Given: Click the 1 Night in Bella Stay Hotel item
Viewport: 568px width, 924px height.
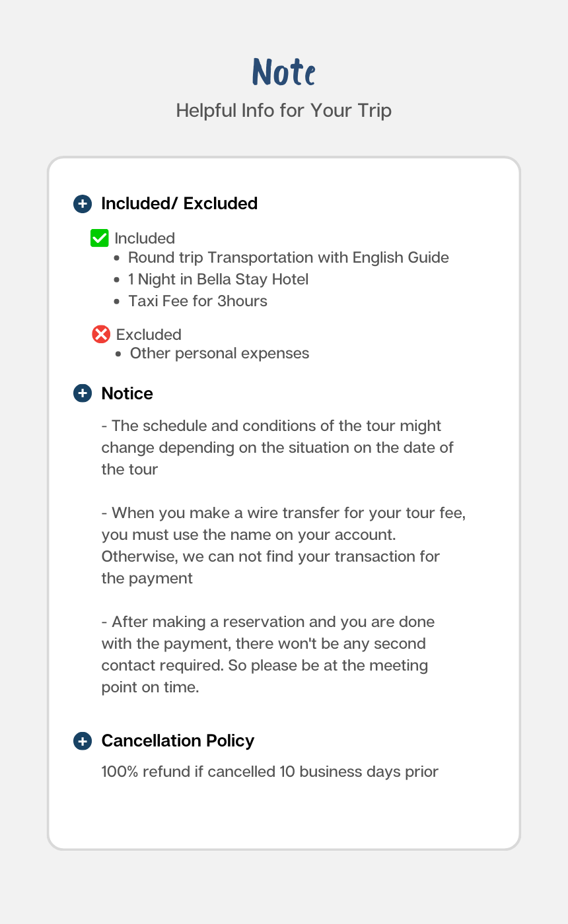Looking at the screenshot, I should [x=218, y=279].
